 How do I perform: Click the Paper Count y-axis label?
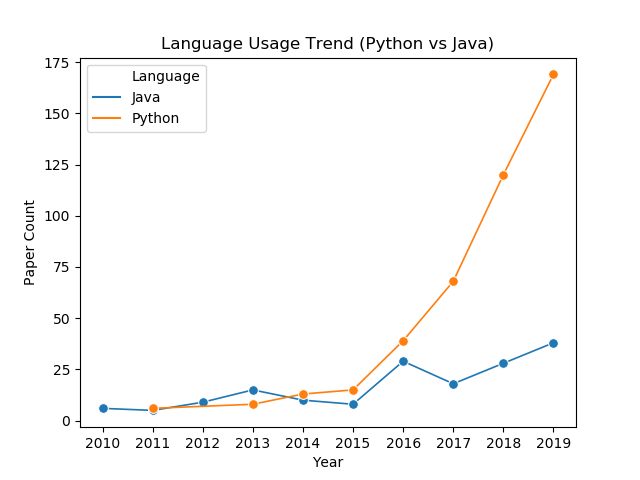pyautogui.click(x=29, y=242)
